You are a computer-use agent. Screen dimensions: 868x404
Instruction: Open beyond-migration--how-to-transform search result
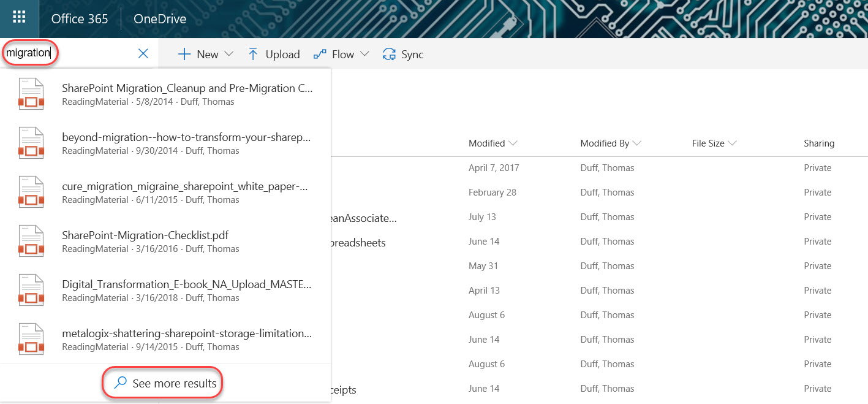[x=187, y=137]
